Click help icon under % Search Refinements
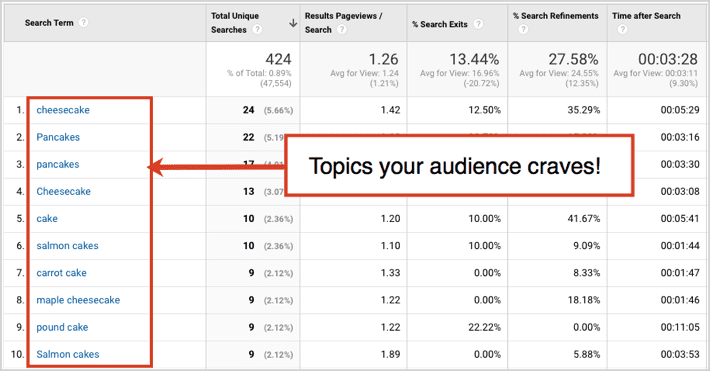 [523, 29]
